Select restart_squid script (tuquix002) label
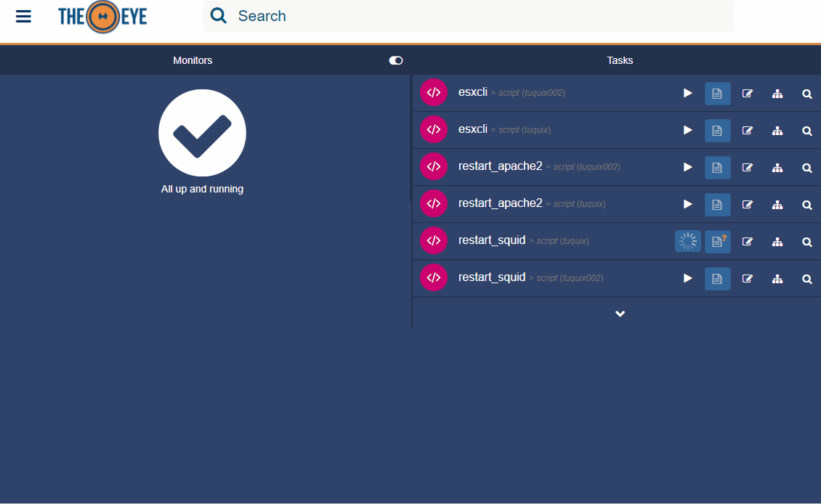The image size is (821, 504). 531,278
